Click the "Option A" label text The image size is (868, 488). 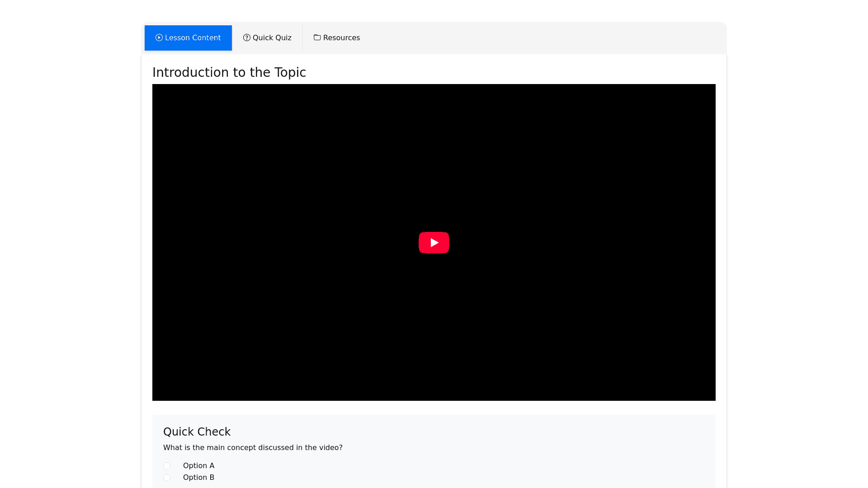click(198, 466)
